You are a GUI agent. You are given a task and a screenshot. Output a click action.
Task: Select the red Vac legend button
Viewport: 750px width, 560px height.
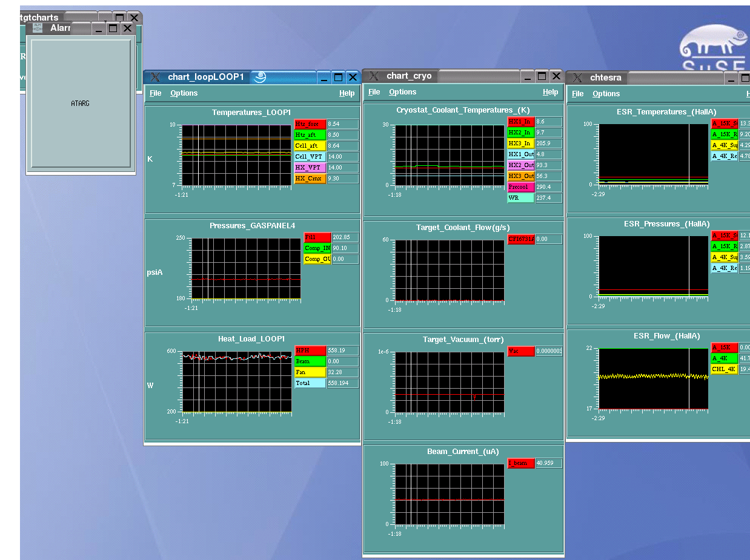click(x=521, y=351)
